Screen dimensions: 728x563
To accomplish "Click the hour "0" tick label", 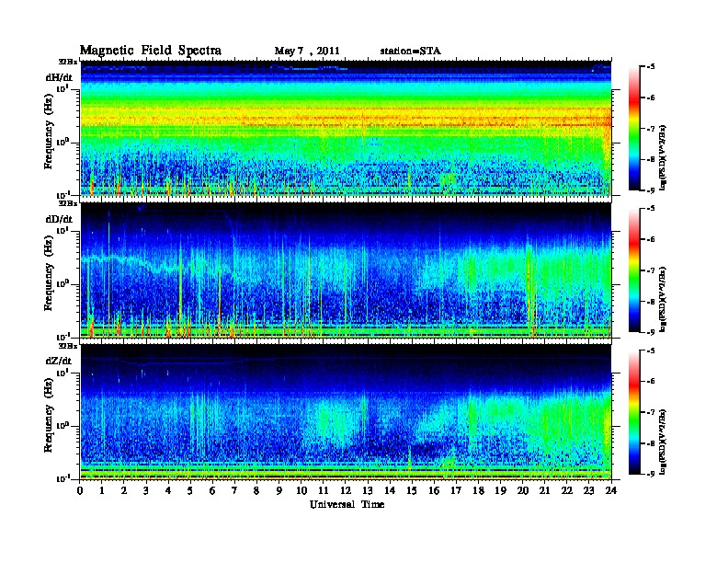I will (80, 490).
